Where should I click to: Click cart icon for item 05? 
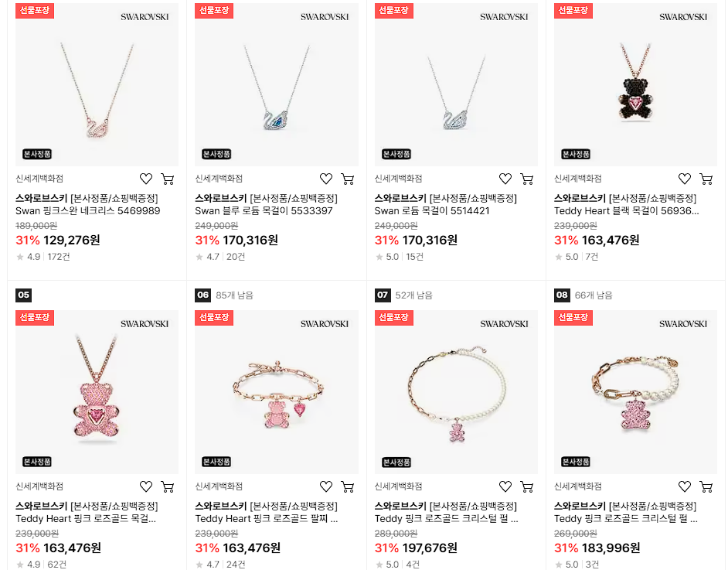tap(168, 486)
